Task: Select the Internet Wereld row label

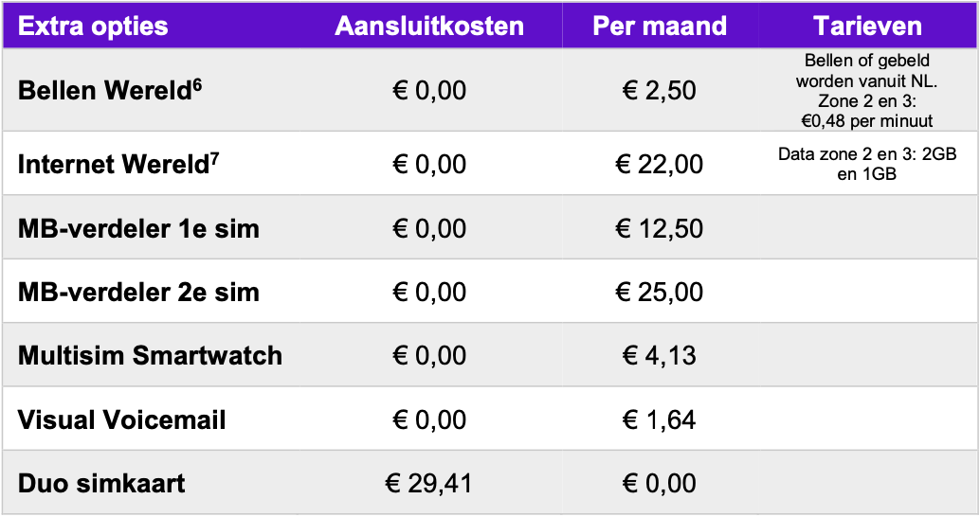Action: (118, 164)
